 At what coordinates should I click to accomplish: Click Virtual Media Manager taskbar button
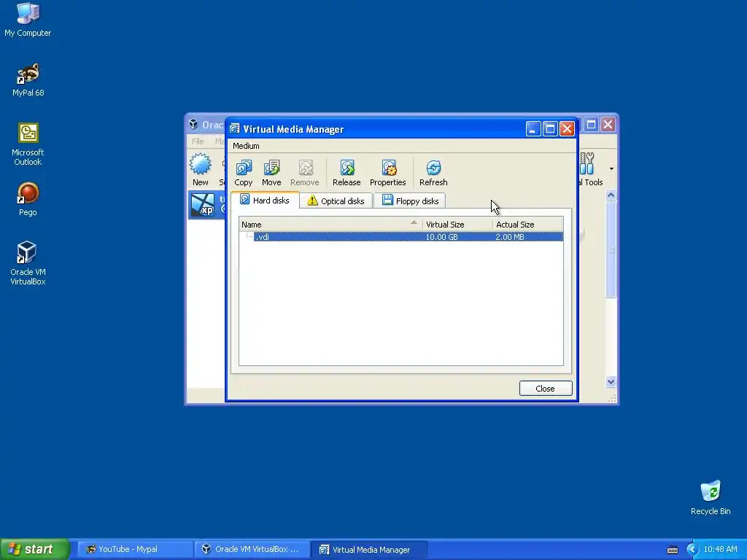[x=368, y=550]
